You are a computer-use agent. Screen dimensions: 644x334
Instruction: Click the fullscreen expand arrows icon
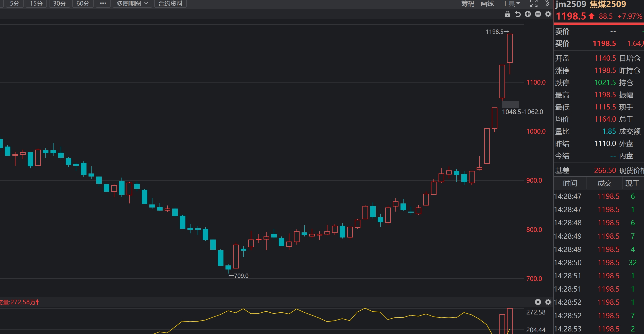point(534,4)
